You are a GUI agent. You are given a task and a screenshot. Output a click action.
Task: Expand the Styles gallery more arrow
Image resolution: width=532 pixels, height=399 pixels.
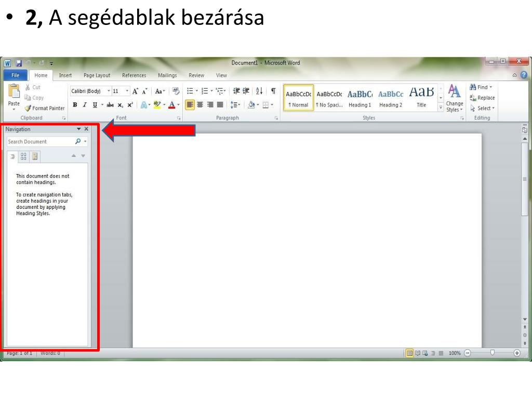(441, 108)
